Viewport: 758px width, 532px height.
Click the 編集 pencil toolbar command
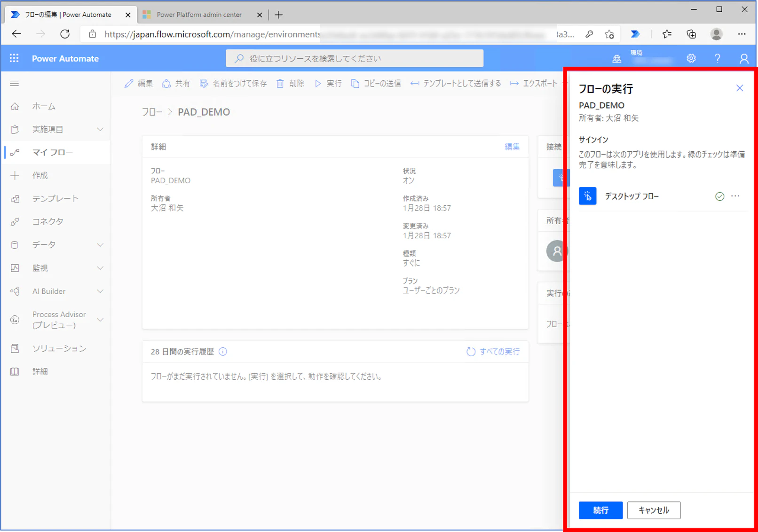[x=139, y=83]
